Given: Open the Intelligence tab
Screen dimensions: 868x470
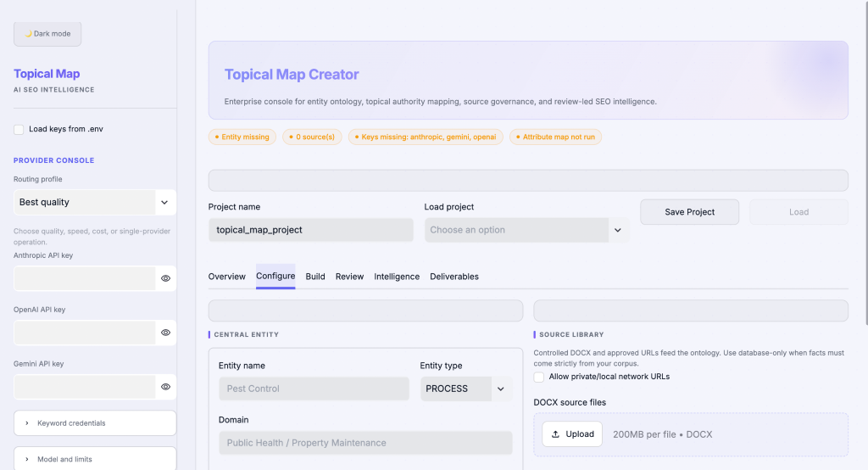Looking at the screenshot, I should coord(397,277).
